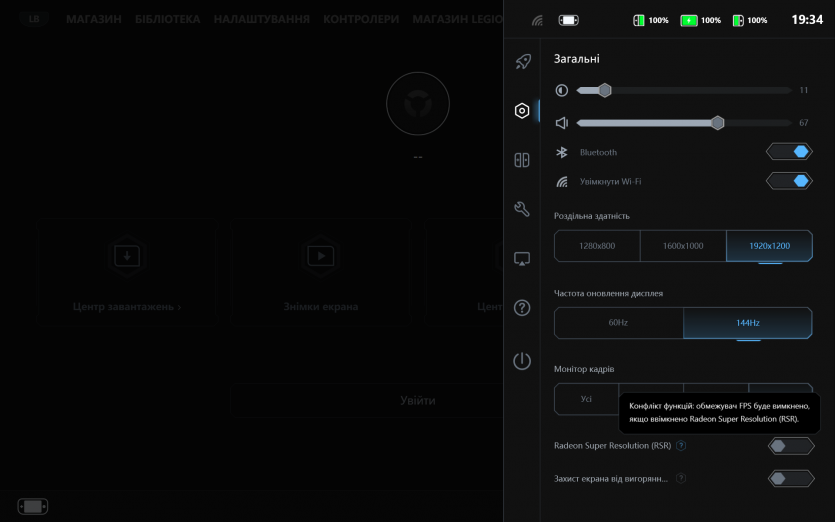
Task: Select 1280x800 resolution option
Action: 597,246
